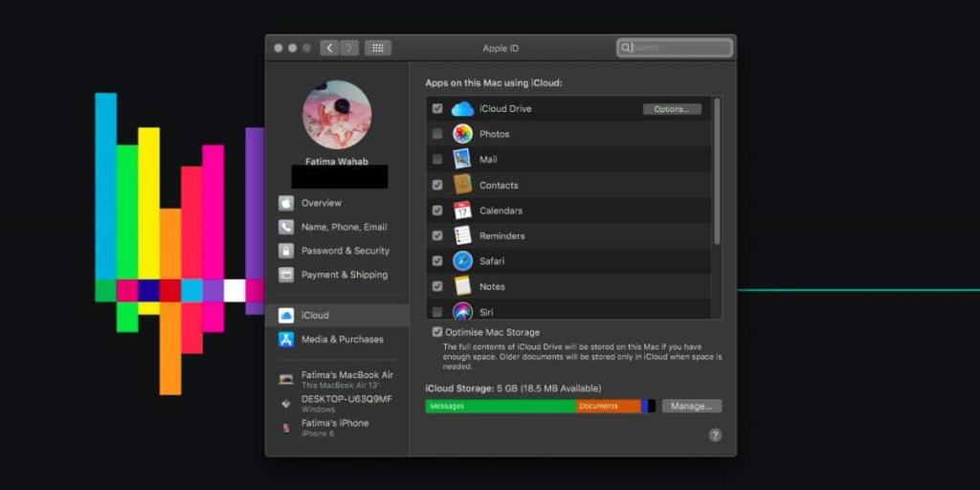Open Media & Purchases section
The height and width of the screenshot is (490, 980).
click(338, 340)
